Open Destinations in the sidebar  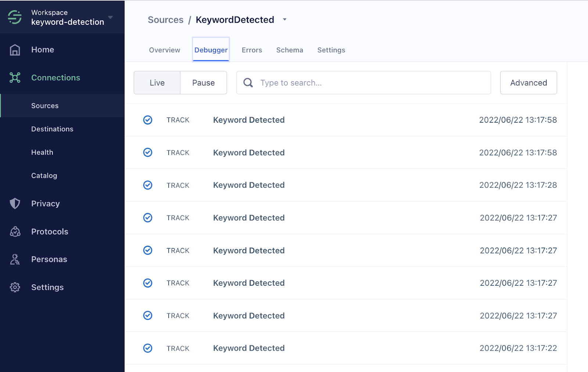tap(52, 129)
